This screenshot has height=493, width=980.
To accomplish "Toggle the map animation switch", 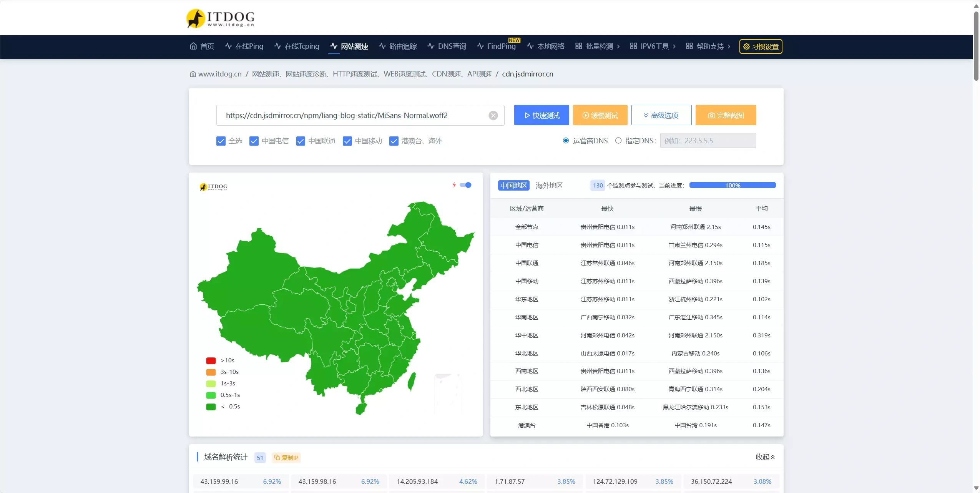I will pyautogui.click(x=465, y=185).
